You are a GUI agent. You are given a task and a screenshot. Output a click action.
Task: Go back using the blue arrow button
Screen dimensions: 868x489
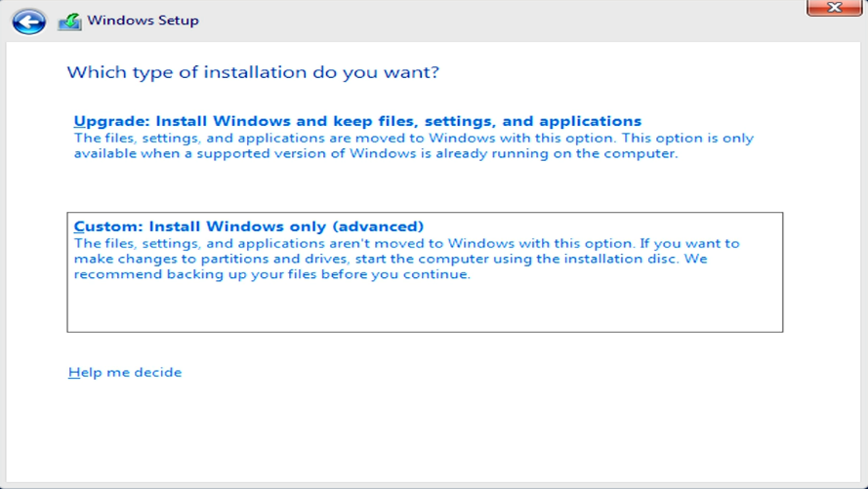coord(28,22)
